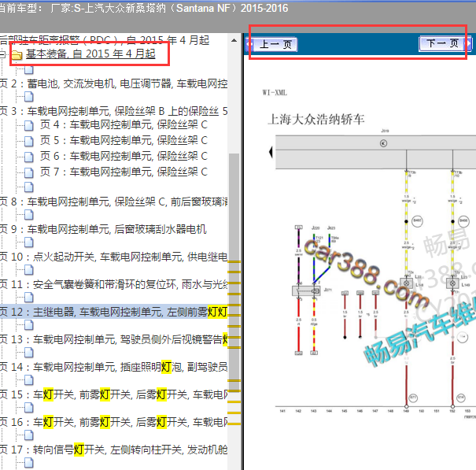The image size is (476, 470).
Task: Open 页 11 : 安全气囊卷簧和带滑环的复位环 entry
Action: coord(113,285)
